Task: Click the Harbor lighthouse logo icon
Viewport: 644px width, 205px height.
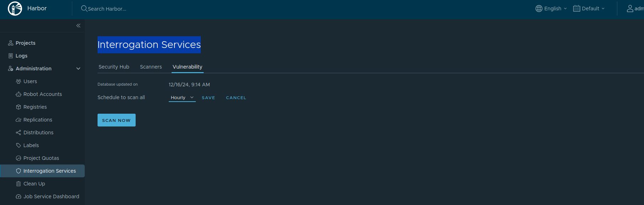Action: coord(15,9)
